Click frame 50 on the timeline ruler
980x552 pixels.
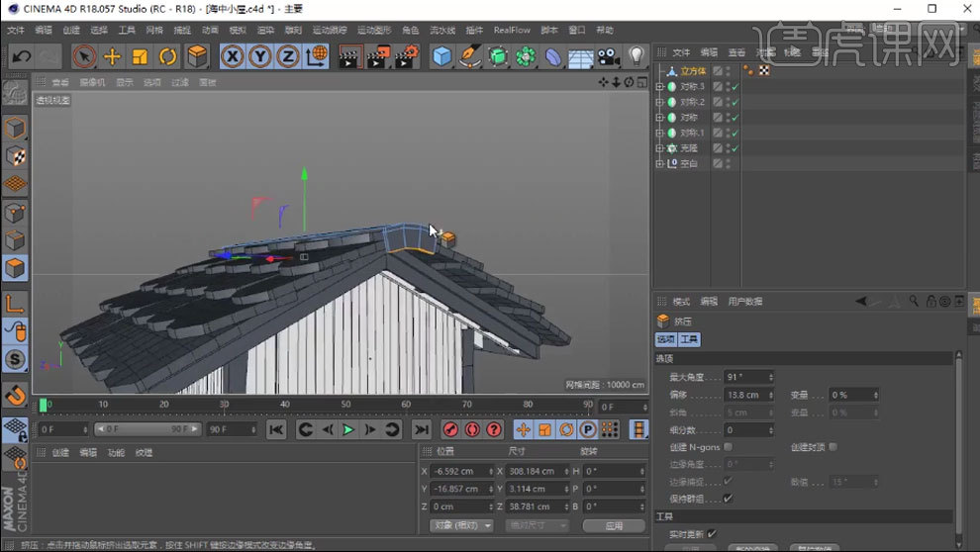(345, 405)
